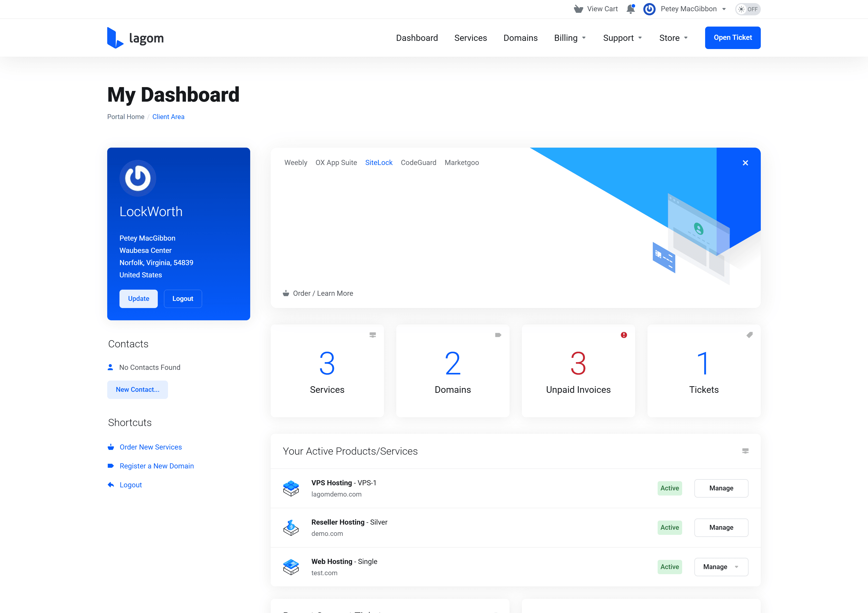868x613 pixels.
Task: Switch to the CodeGuard tab
Action: [418, 163]
